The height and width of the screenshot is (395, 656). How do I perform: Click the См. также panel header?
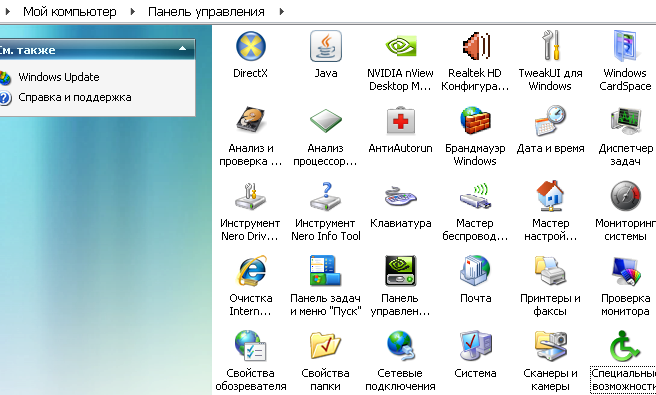(97, 49)
